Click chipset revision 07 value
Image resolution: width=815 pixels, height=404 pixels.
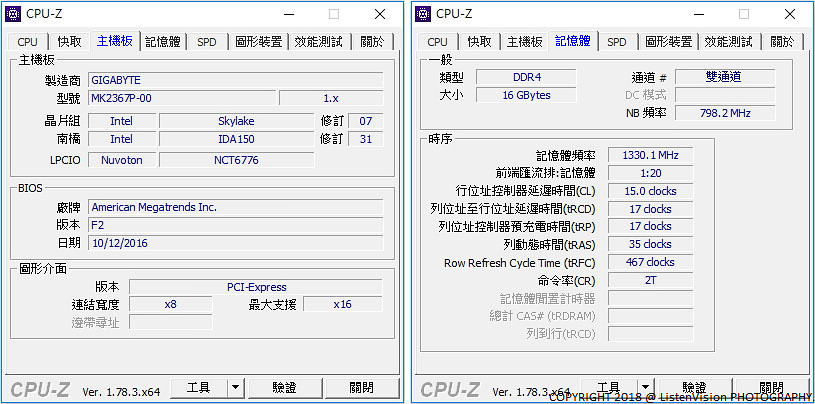[x=366, y=121]
